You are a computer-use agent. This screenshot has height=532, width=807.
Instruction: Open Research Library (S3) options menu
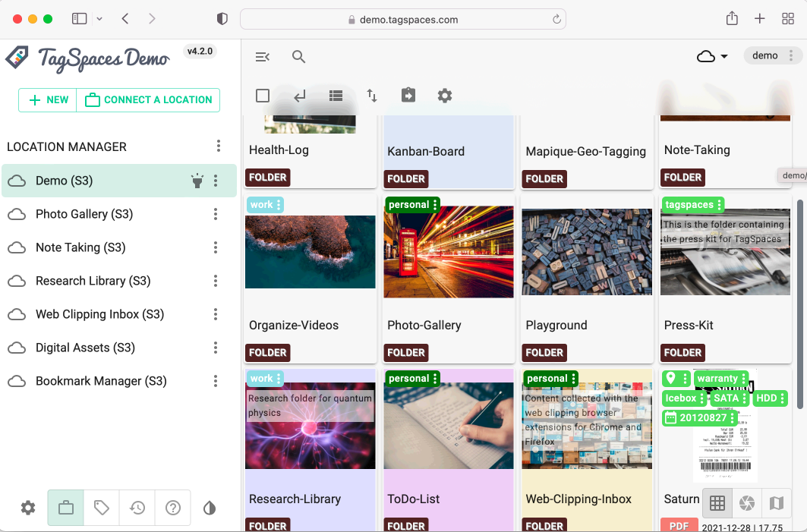tap(216, 281)
